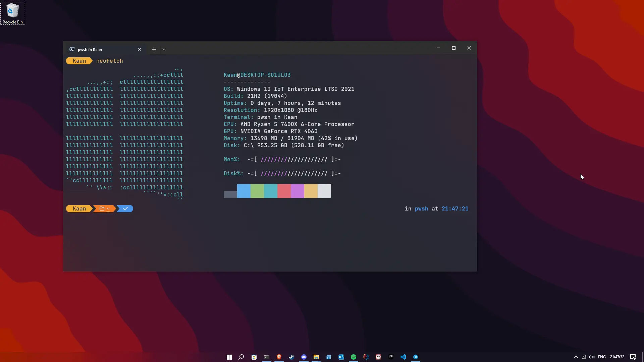This screenshot has height=362, width=644.
Task: Click the blue 'pwsh' text in prompt
Action: click(421, 208)
